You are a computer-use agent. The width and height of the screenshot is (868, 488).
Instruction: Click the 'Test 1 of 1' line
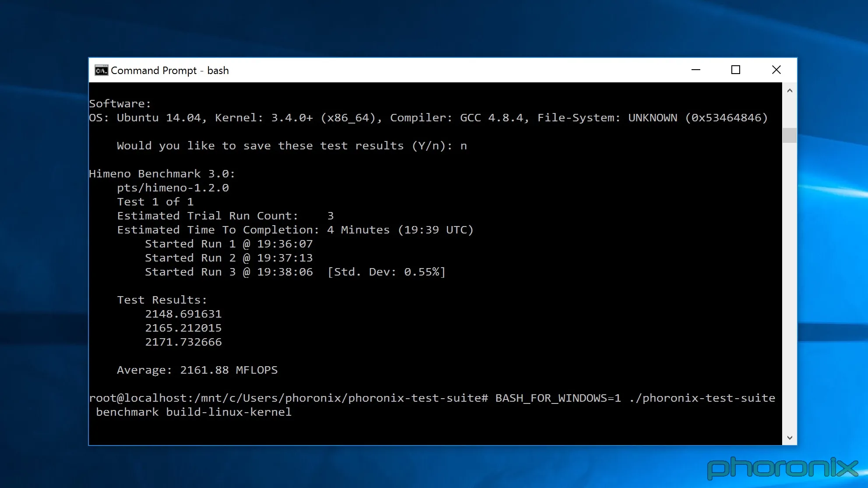click(x=155, y=202)
